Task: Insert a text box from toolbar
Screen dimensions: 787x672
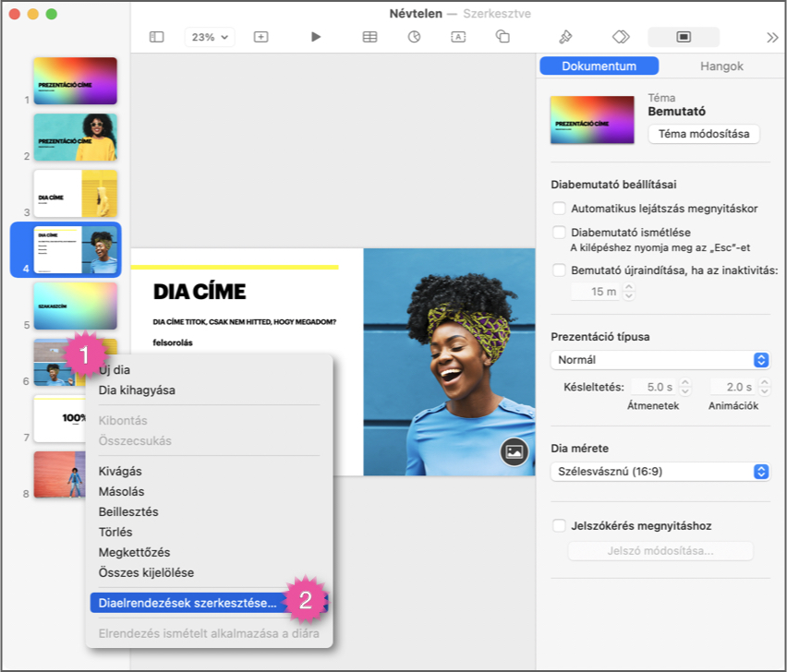Action: point(458,37)
